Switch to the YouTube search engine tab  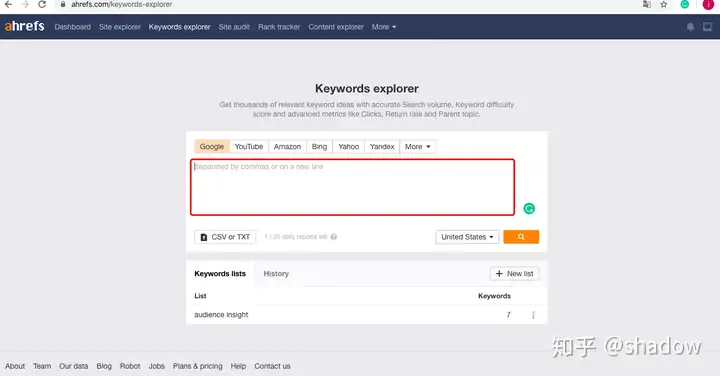click(249, 146)
